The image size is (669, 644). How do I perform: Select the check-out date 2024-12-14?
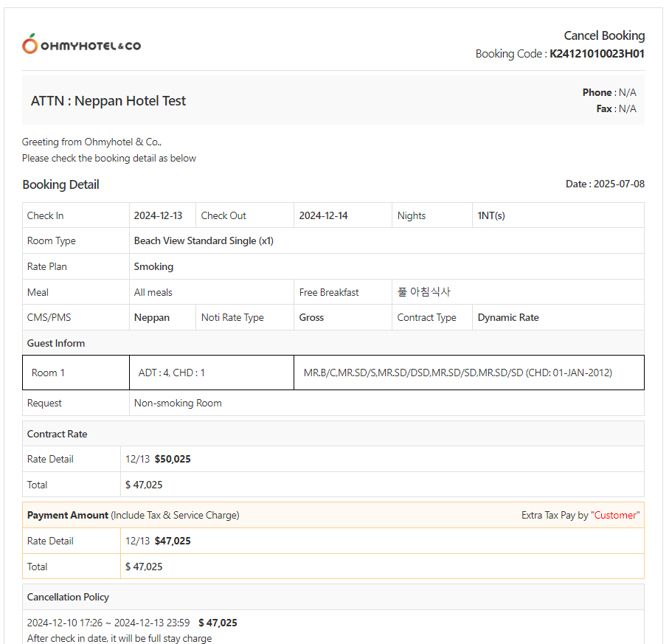click(323, 215)
